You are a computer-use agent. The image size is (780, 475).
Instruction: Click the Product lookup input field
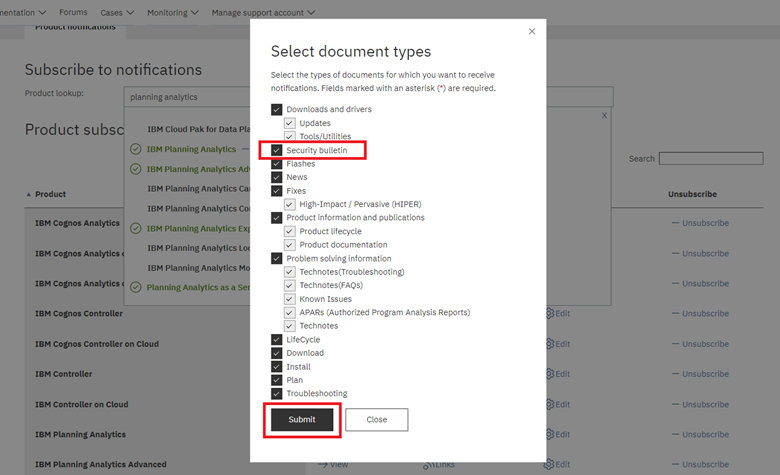[x=369, y=97]
